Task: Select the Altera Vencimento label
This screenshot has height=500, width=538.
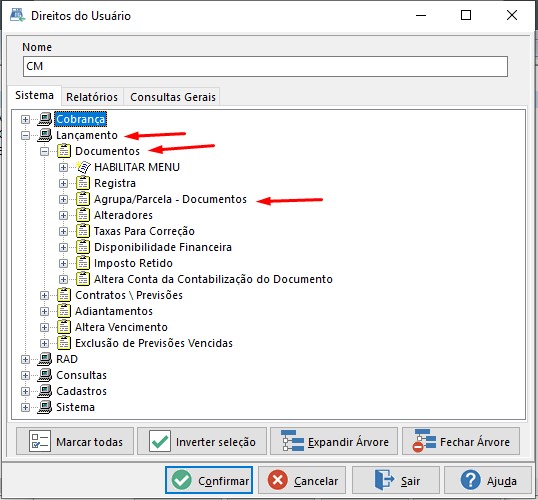Action: tap(121, 327)
